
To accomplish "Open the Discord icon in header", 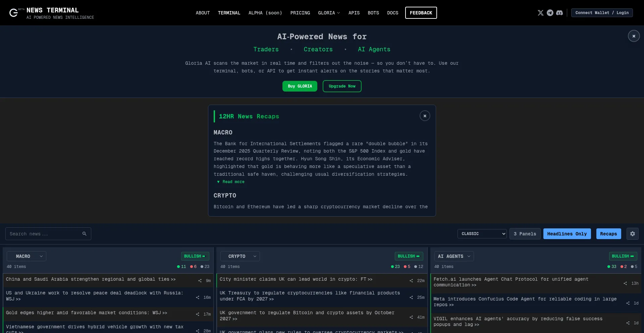I will [x=559, y=13].
